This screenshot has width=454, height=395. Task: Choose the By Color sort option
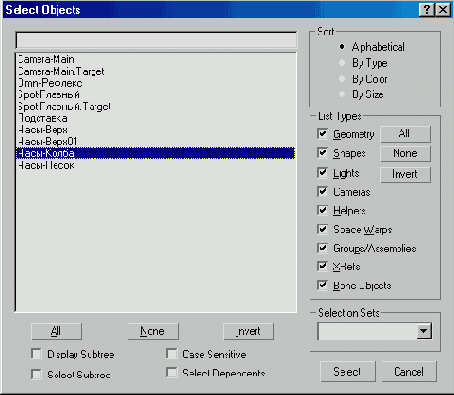pos(342,79)
